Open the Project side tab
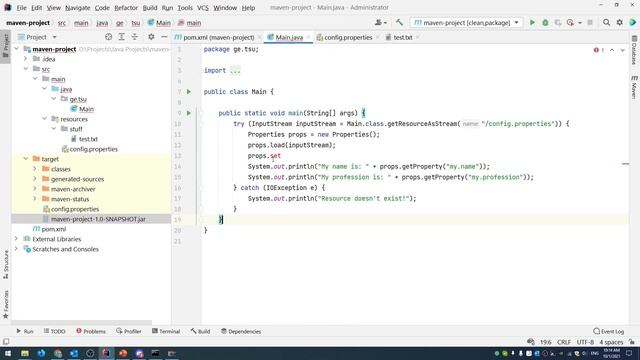This screenshot has width=640, height=360. pos(6,46)
